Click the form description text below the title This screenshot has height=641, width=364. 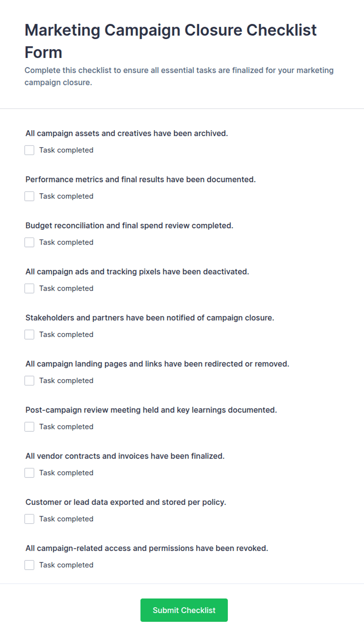pyautogui.click(x=179, y=76)
